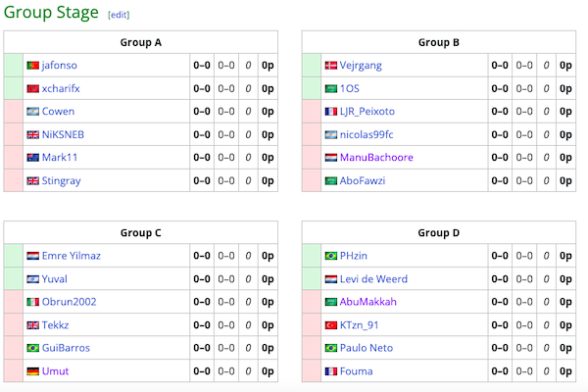Open Emre Yilmaz player page

click(x=72, y=256)
